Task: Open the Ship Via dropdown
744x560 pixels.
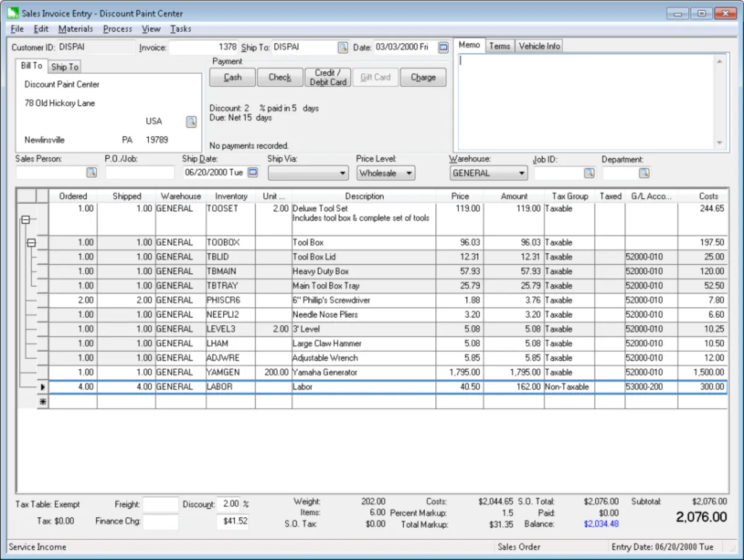Action: click(x=343, y=173)
